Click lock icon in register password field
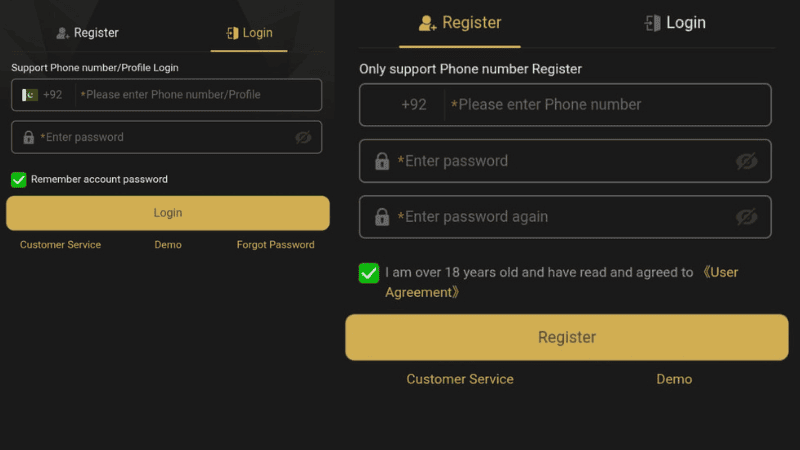 pyautogui.click(x=381, y=161)
